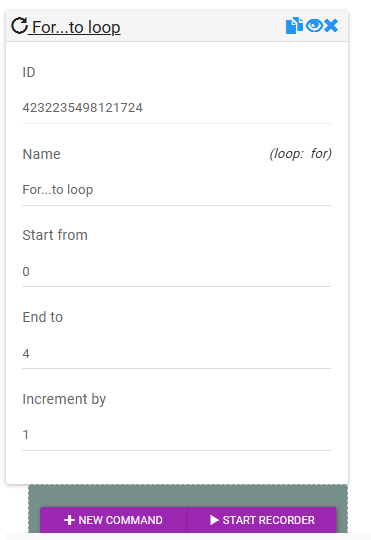Click the (loop: for) type label

pyautogui.click(x=300, y=154)
